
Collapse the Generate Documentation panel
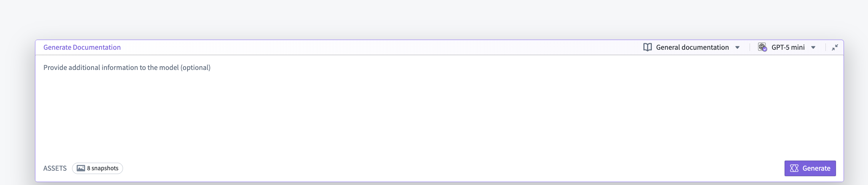[x=834, y=48]
